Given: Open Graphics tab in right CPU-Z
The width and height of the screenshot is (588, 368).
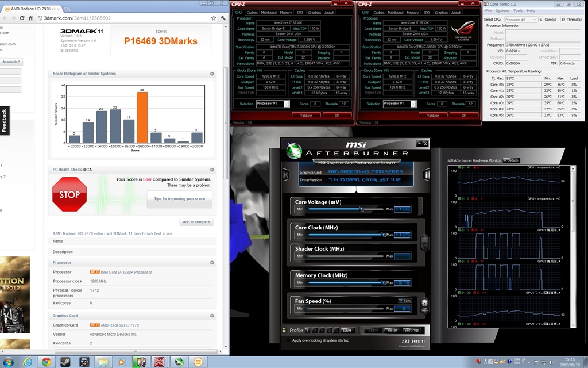Looking at the screenshot, I should click(441, 13).
